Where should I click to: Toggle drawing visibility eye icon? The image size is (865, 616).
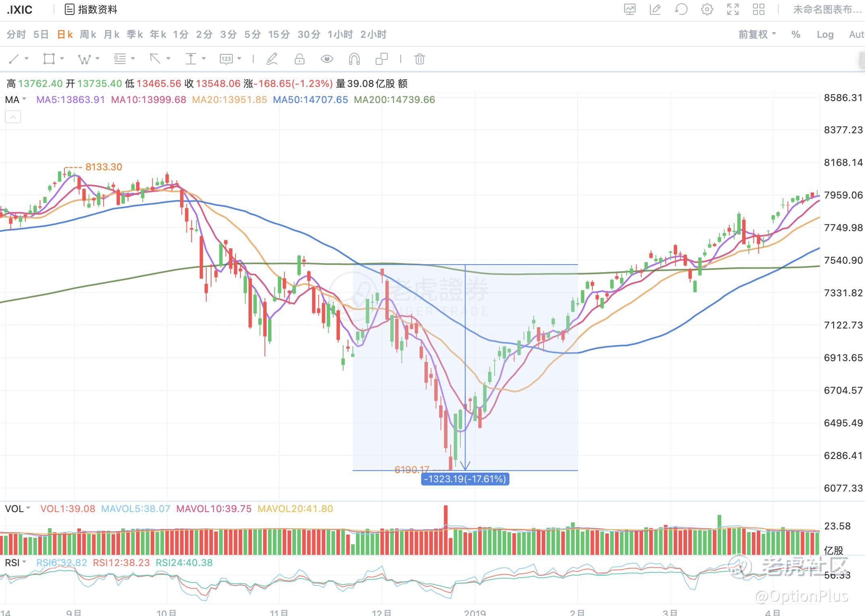327,59
